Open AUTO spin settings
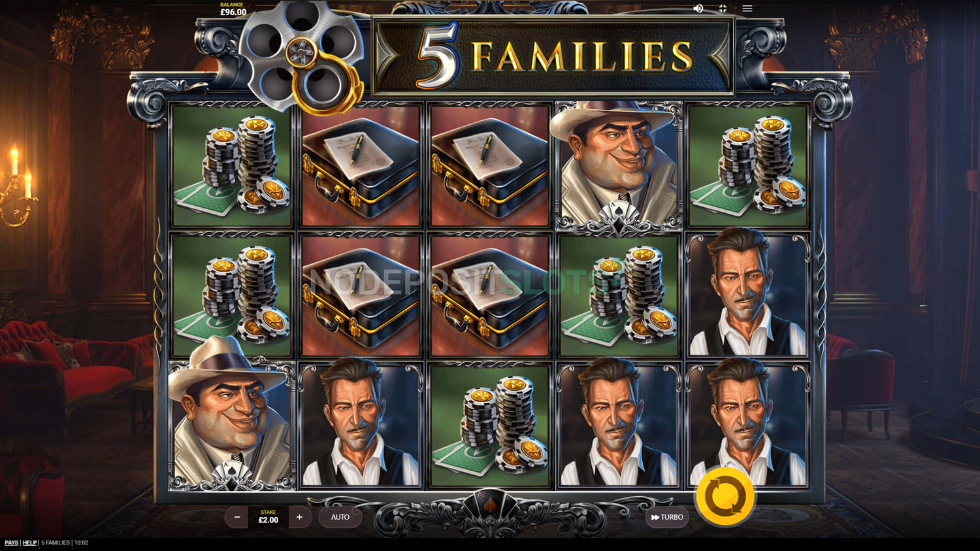 [x=340, y=518]
